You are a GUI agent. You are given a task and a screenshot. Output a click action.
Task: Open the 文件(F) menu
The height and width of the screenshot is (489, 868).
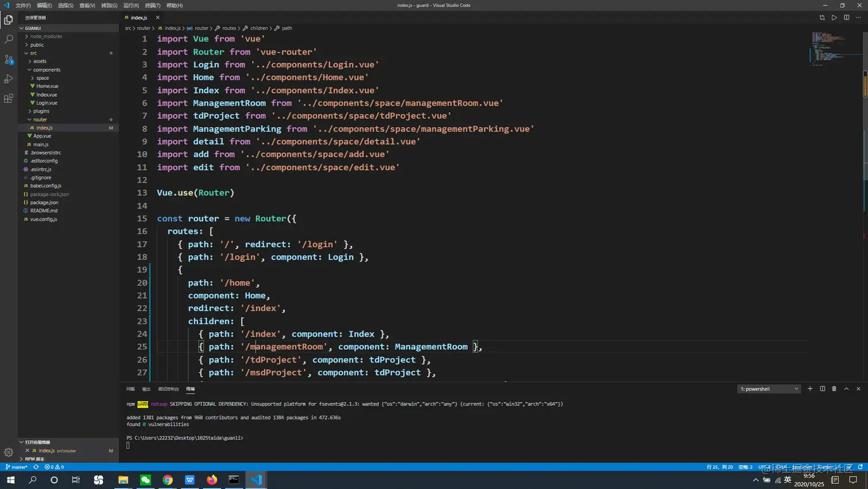[x=23, y=5]
